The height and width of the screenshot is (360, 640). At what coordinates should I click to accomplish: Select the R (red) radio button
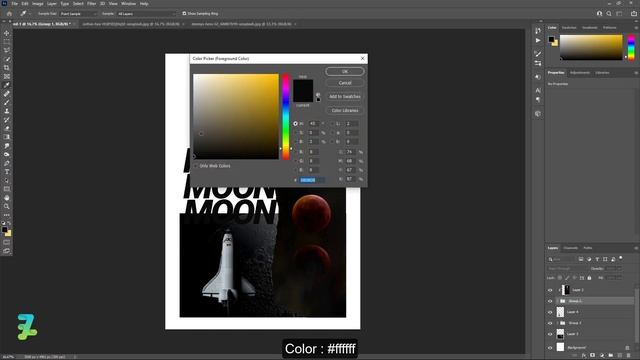296,152
